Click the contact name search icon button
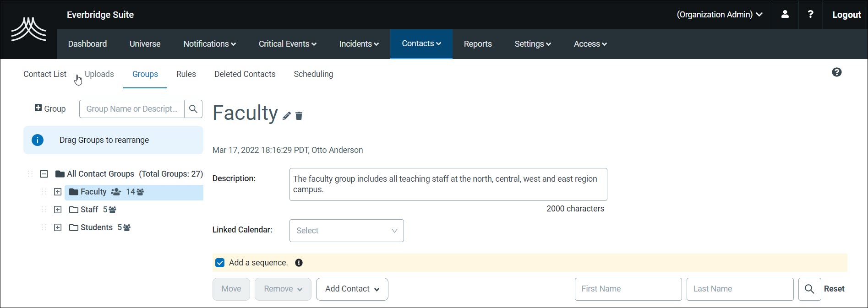 point(809,289)
